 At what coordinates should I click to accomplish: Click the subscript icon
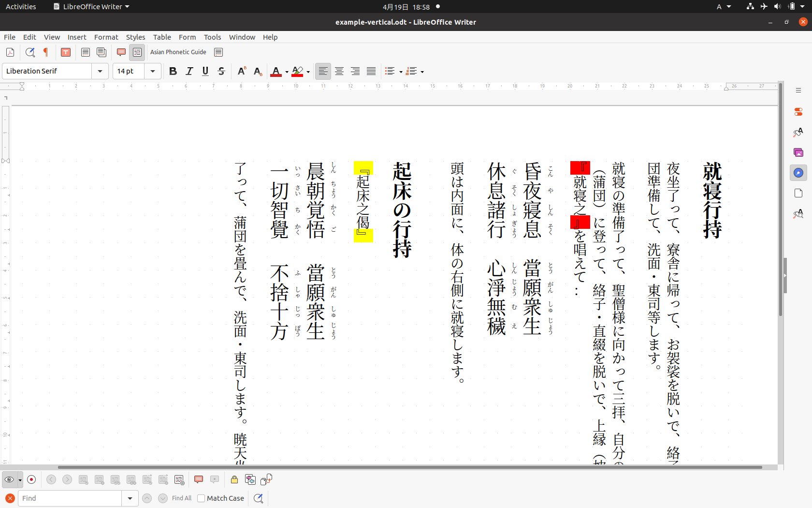tap(258, 71)
